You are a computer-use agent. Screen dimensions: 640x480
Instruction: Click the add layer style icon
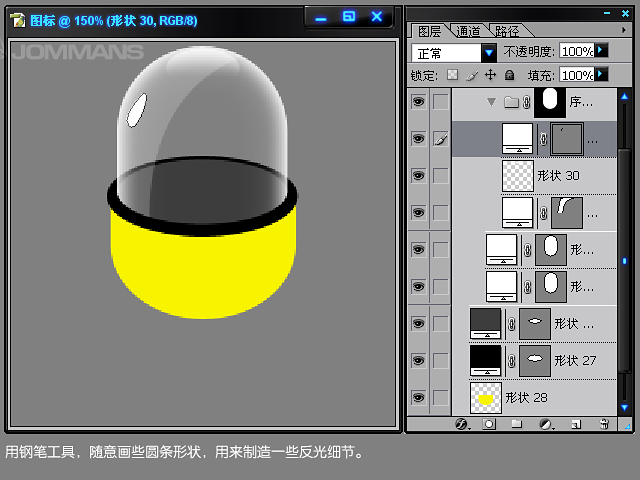point(462,424)
